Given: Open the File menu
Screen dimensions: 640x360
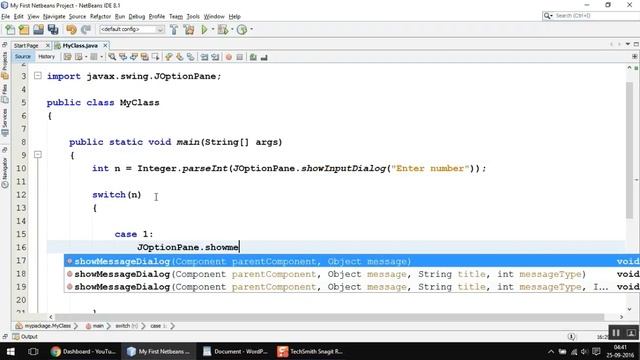Looking at the screenshot, I should pos(5,16).
